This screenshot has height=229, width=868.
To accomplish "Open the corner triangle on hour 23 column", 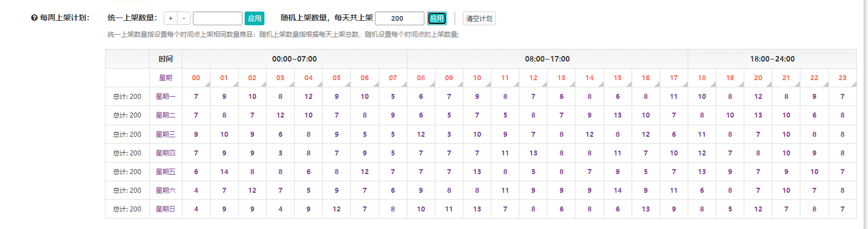I will pyautogui.click(x=853, y=84).
